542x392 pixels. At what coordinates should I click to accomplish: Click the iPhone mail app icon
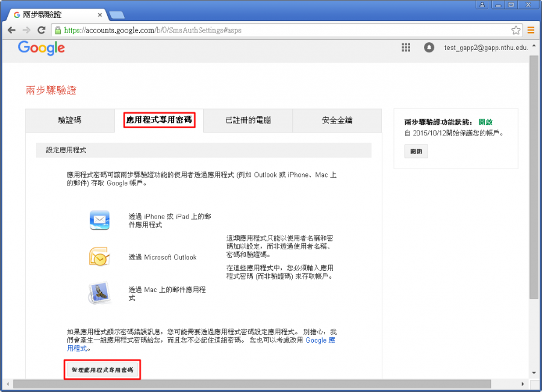click(99, 220)
